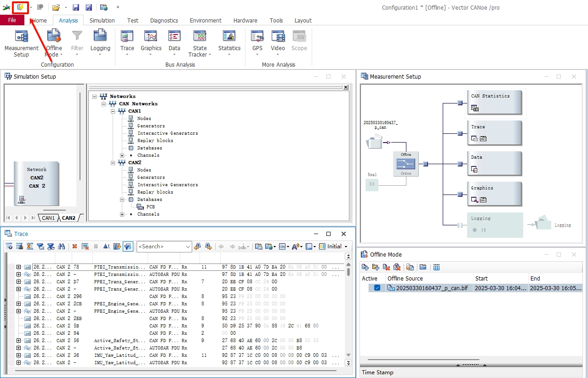Select the CAN1 tab in Simulation Setup

click(48, 218)
